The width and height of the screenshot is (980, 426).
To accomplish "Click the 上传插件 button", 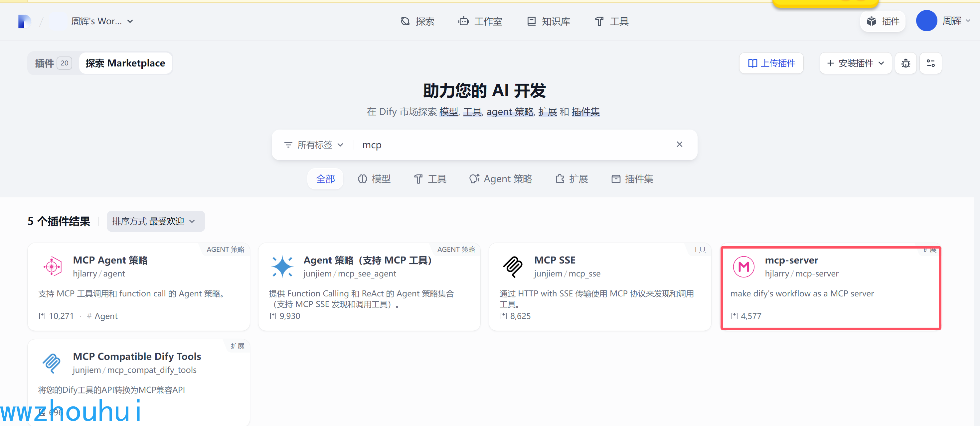I will coord(771,63).
